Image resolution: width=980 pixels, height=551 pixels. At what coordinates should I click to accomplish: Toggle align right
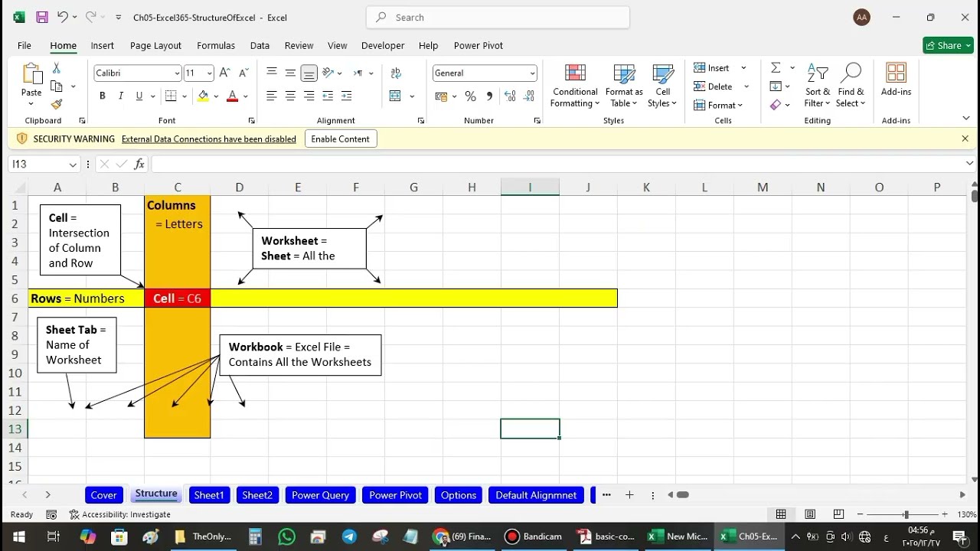[309, 96]
